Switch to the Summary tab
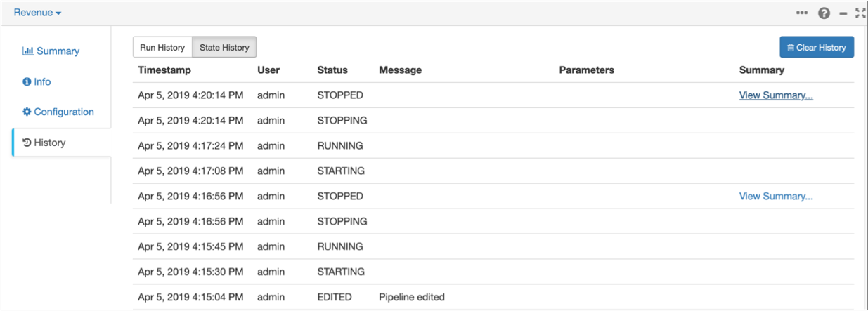The height and width of the screenshot is (311, 868). click(x=57, y=51)
